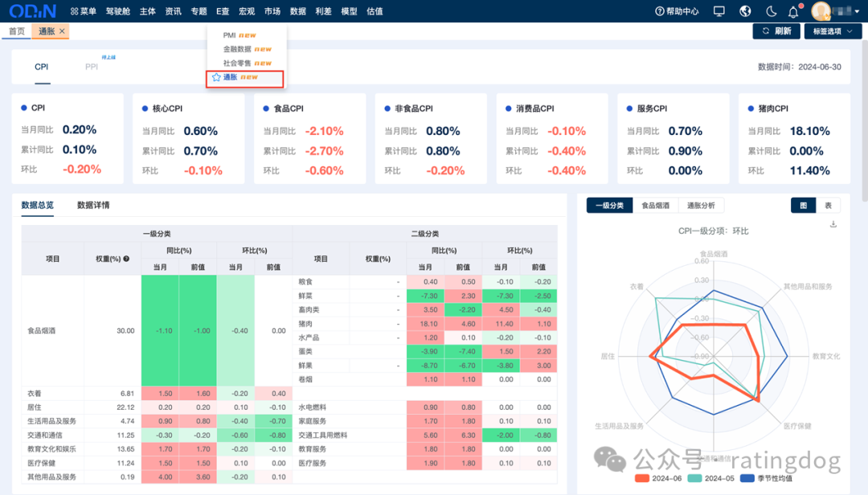The image size is (868, 495).
Task: Toggle the 2024-06 legend swatch
Action: pos(642,478)
